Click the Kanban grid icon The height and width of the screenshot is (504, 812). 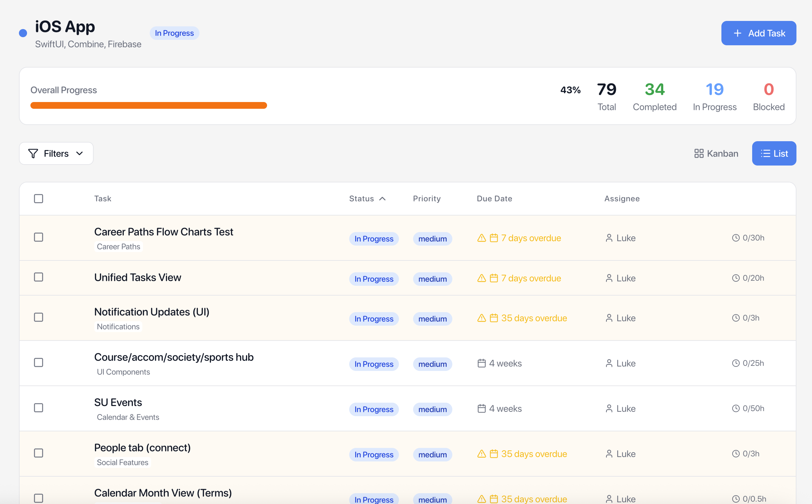click(699, 153)
